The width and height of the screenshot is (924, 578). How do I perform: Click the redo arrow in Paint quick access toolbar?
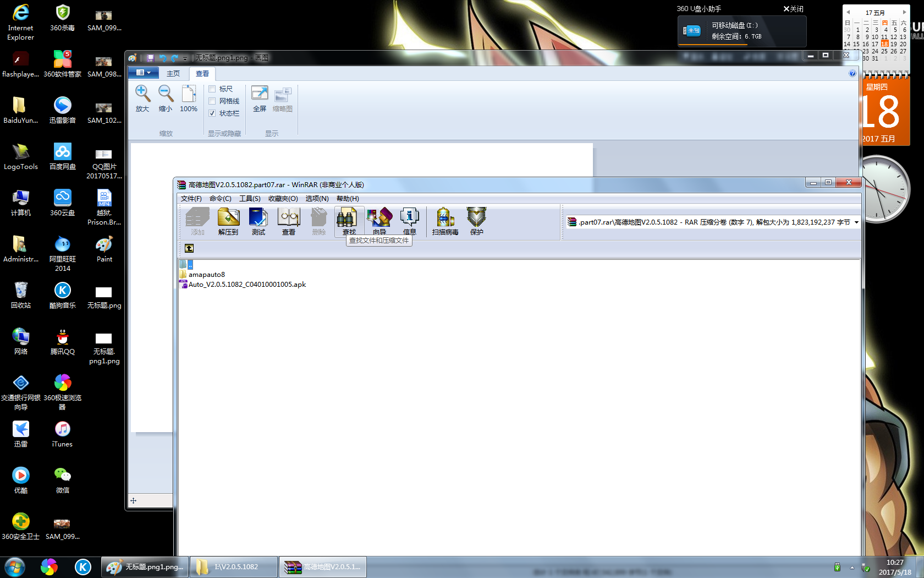pyautogui.click(x=174, y=58)
